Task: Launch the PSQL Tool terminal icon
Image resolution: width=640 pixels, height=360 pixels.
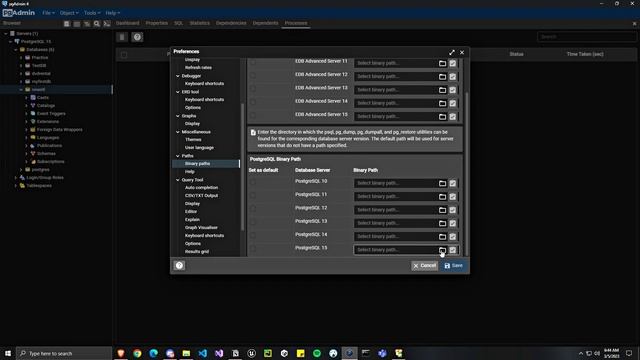Action: tap(107, 24)
